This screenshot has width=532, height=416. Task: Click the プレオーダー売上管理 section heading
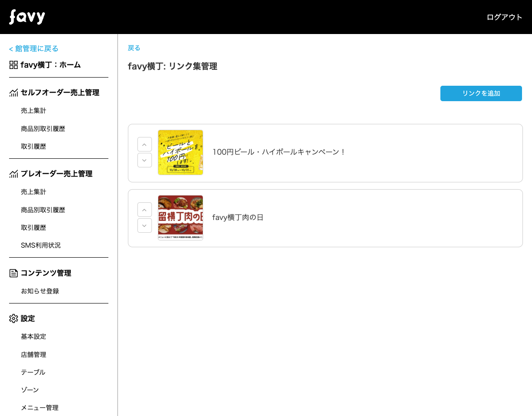(57, 174)
